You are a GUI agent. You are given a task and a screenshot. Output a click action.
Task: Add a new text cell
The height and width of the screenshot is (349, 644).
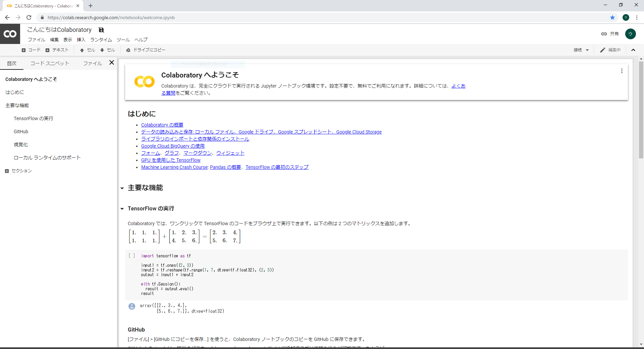coord(57,50)
